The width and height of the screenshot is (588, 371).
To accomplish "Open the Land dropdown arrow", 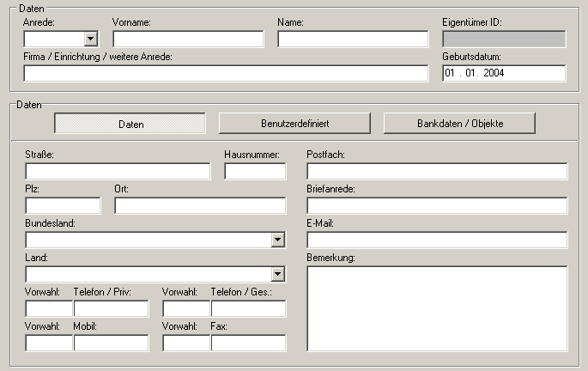I will point(277,275).
